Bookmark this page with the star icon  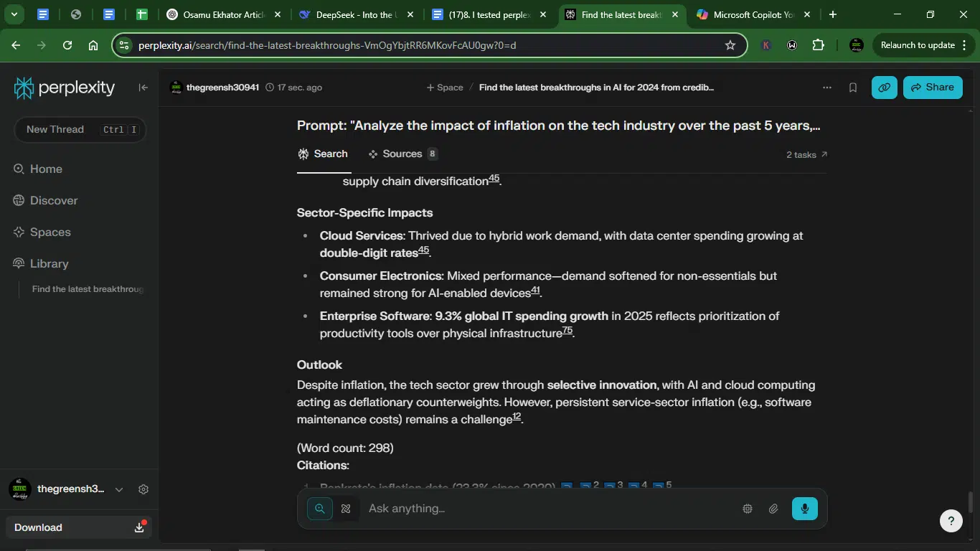(x=730, y=45)
